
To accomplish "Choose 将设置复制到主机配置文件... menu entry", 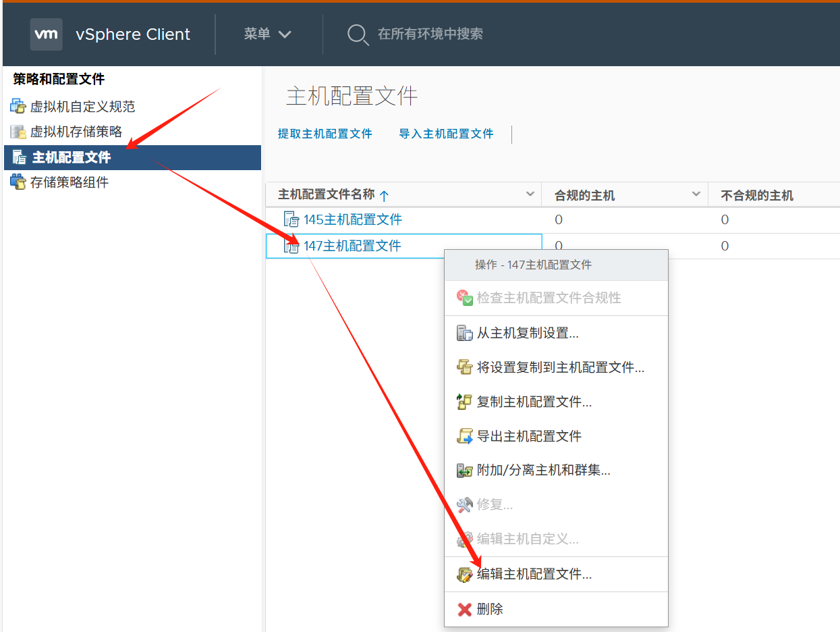I will (x=556, y=367).
